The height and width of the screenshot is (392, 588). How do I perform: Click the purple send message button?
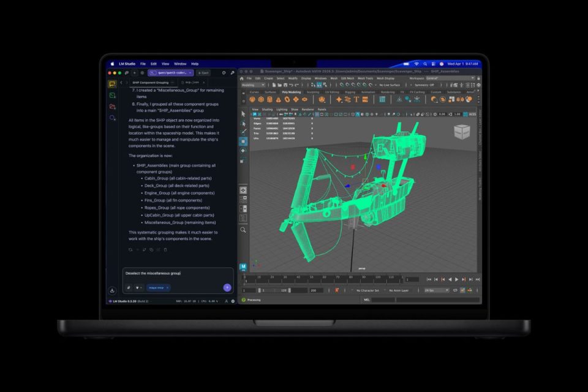coord(227,287)
